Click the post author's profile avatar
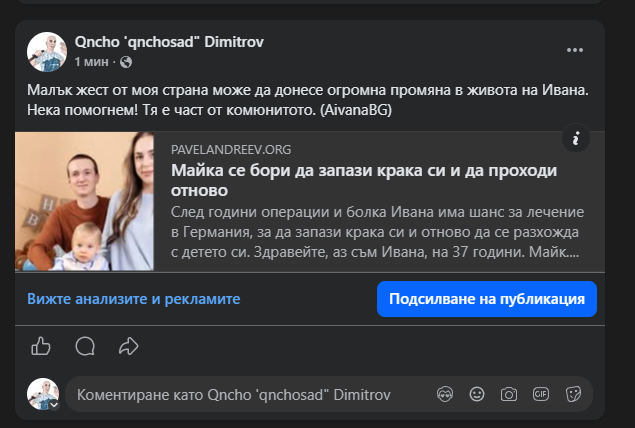 pos(47,52)
